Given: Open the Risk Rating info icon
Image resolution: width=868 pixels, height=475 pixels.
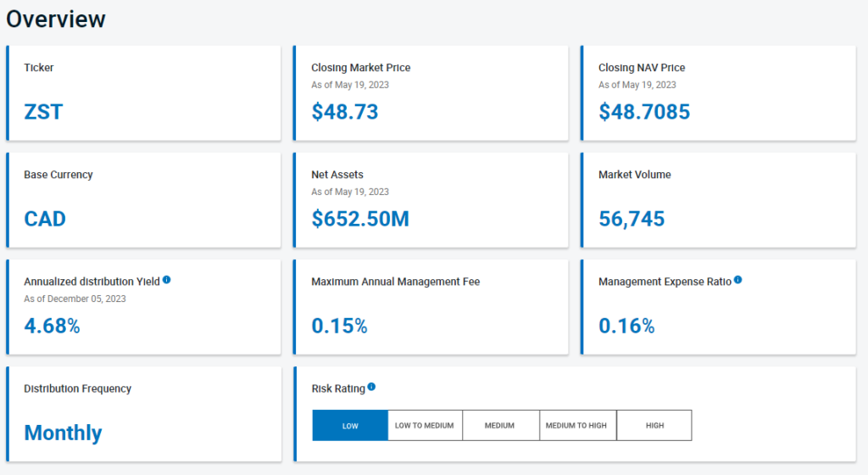Looking at the screenshot, I should point(371,387).
